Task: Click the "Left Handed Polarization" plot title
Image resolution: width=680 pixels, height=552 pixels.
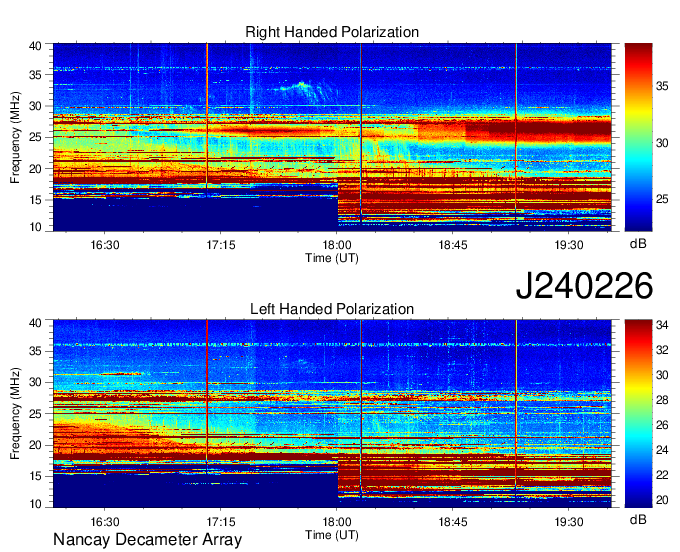Action: [332, 309]
